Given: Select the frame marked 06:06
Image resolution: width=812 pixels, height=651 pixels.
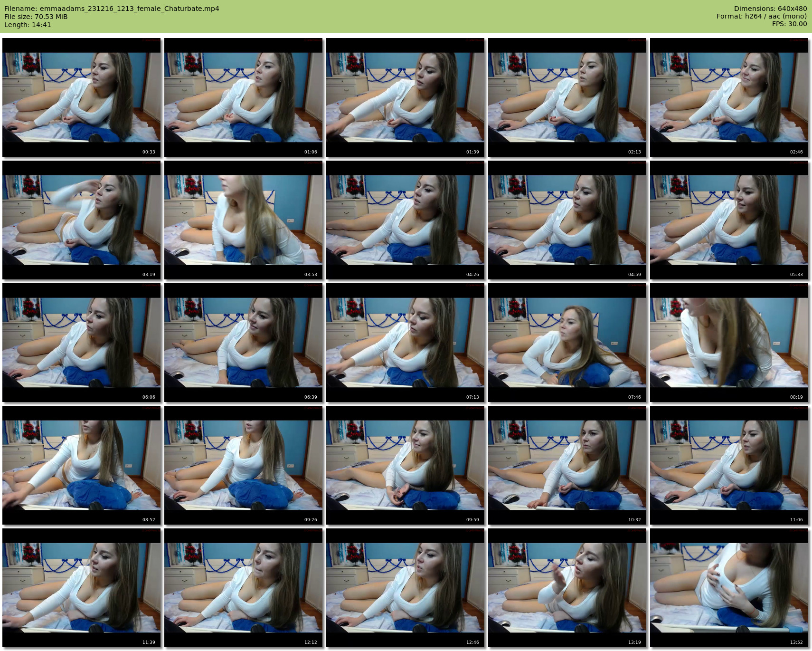Looking at the screenshot, I should tap(81, 343).
